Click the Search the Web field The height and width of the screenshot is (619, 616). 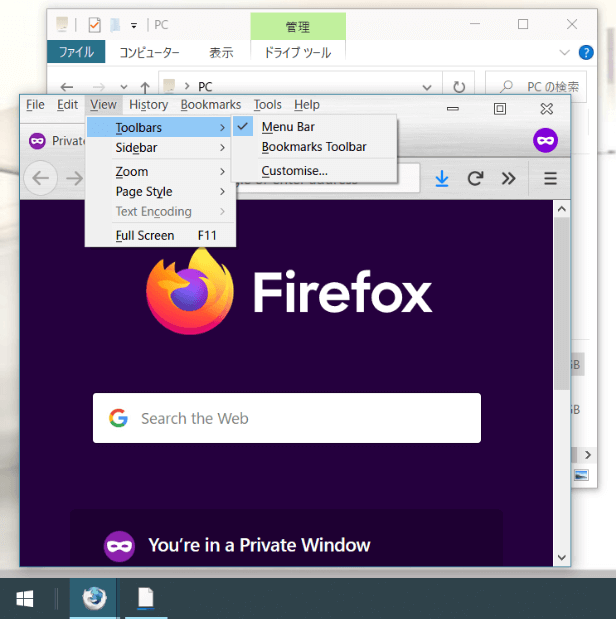tap(287, 418)
